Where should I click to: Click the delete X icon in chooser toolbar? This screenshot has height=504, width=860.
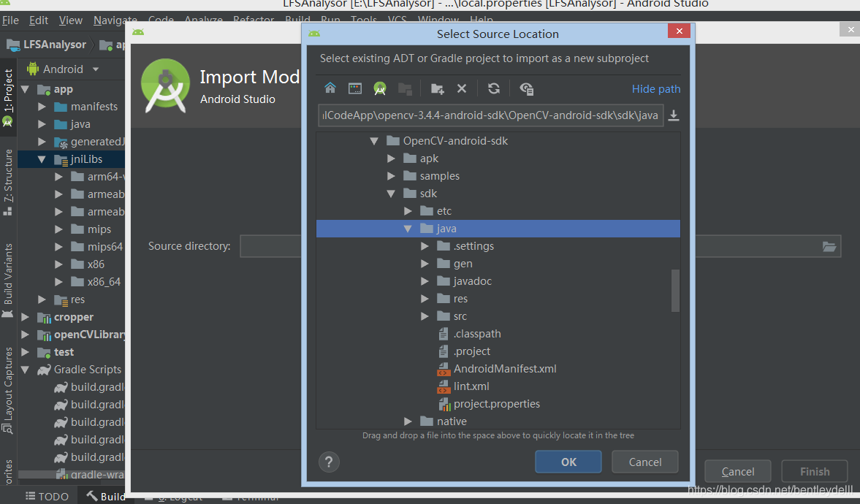(x=462, y=88)
